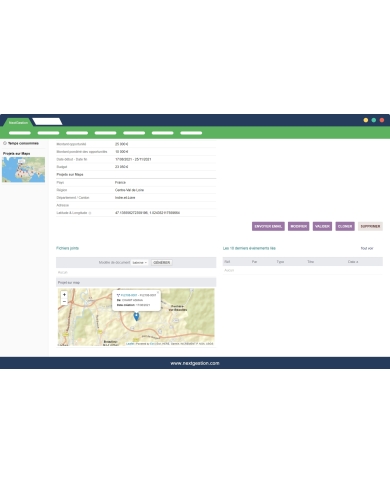Open the project reference link in map popup

click(x=129, y=295)
